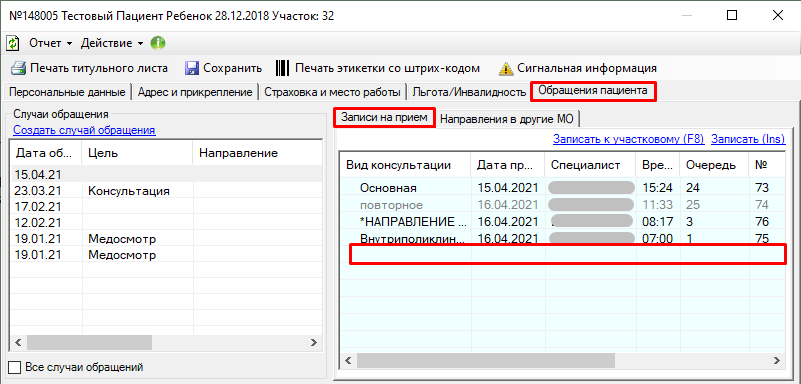Click left arrow of appointments scrollbar

pyautogui.click(x=348, y=361)
